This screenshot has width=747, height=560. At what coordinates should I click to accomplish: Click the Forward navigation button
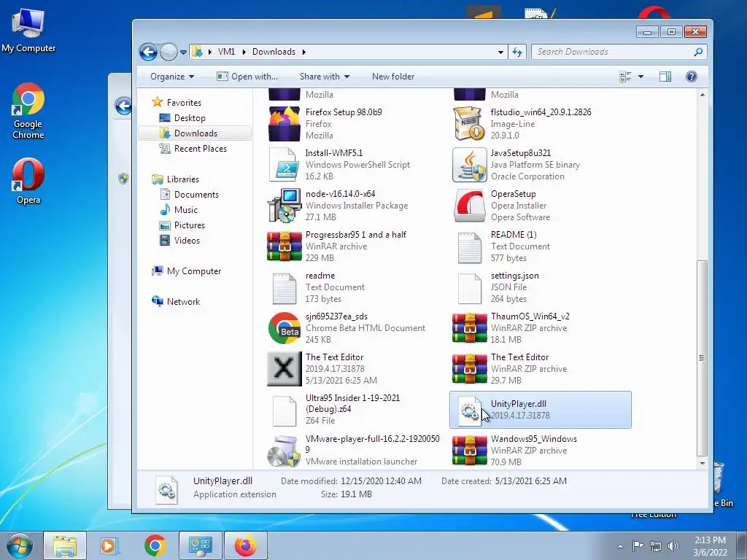pyautogui.click(x=169, y=52)
